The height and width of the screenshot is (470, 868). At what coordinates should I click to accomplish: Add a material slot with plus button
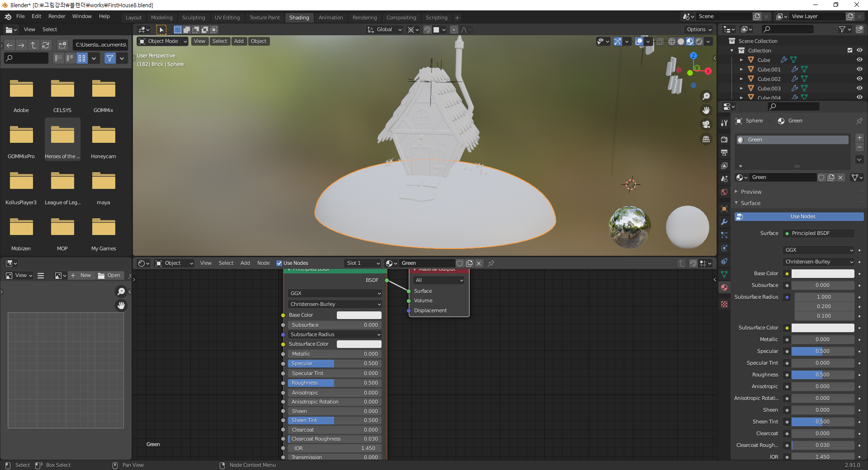(x=859, y=137)
